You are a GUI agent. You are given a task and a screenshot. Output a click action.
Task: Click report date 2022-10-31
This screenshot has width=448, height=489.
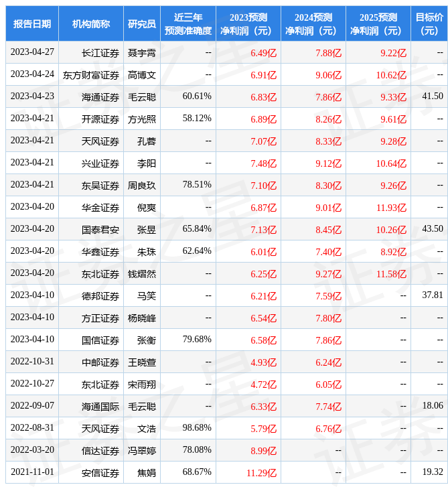click(32, 361)
